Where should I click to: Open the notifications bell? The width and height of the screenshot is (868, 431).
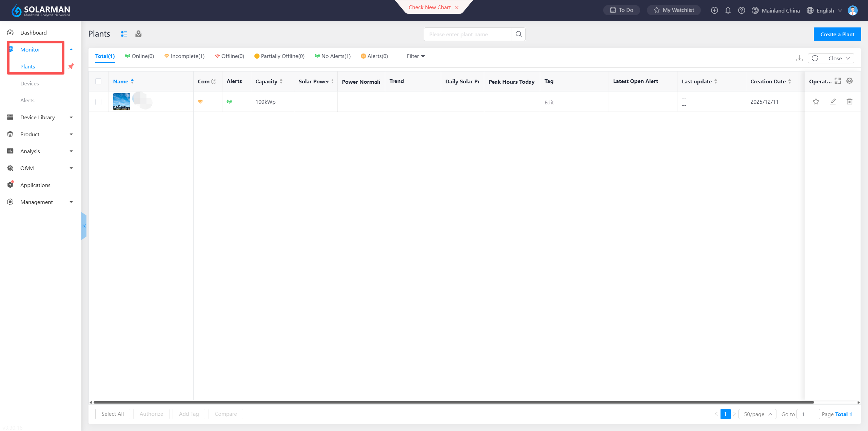pyautogui.click(x=728, y=11)
